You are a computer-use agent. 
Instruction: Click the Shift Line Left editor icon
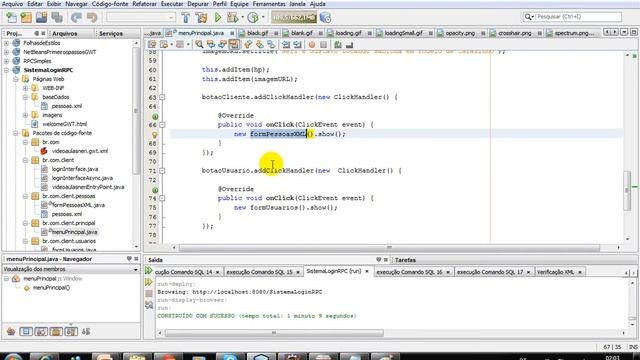tap(286, 44)
